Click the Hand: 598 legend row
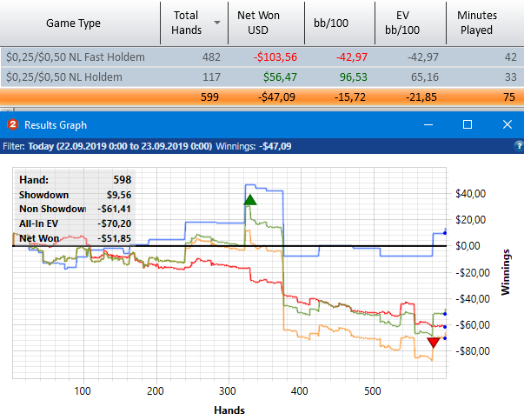The height and width of the screenshot is (420, 524). click(x=76, y=180)
